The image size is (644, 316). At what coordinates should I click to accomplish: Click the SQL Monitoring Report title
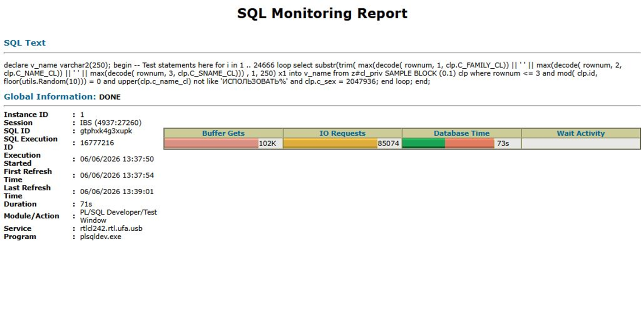(322, 13)
